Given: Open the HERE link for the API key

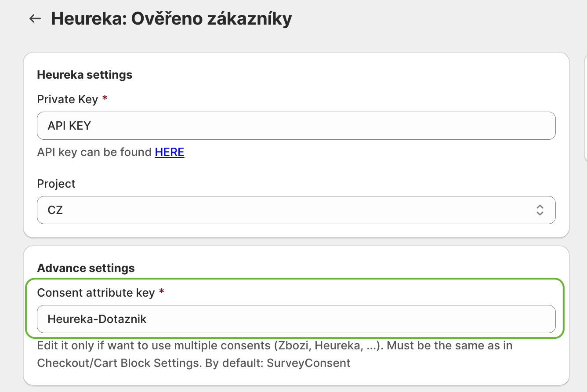Looking at the screenshot, I should (170, 152).
